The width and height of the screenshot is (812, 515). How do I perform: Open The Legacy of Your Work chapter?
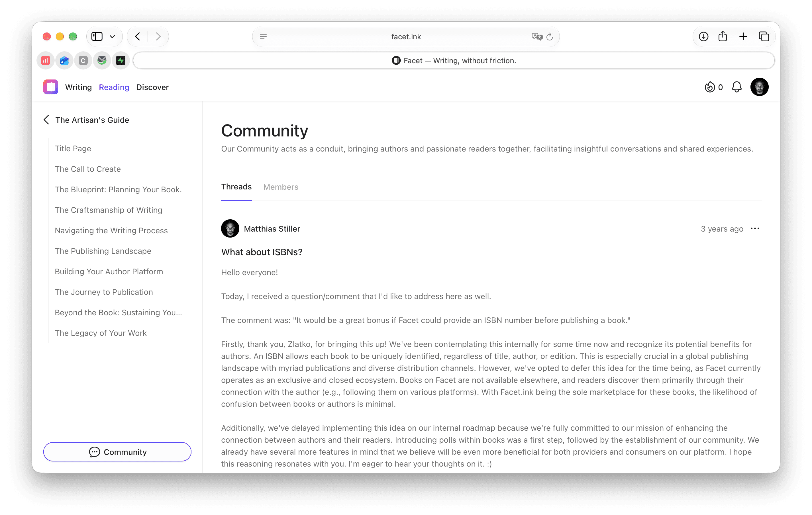(101, 333)
